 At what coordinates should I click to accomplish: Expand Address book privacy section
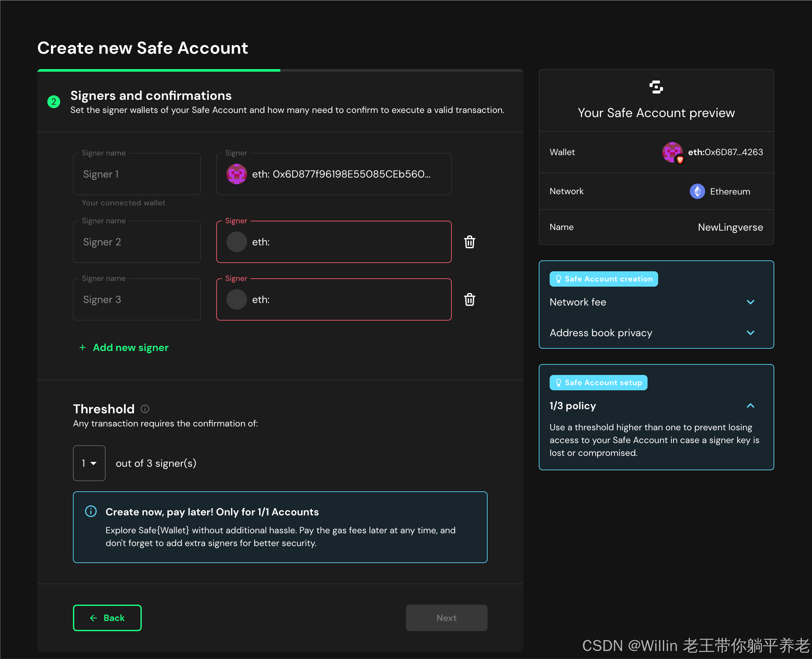click(x=750, y=333)
